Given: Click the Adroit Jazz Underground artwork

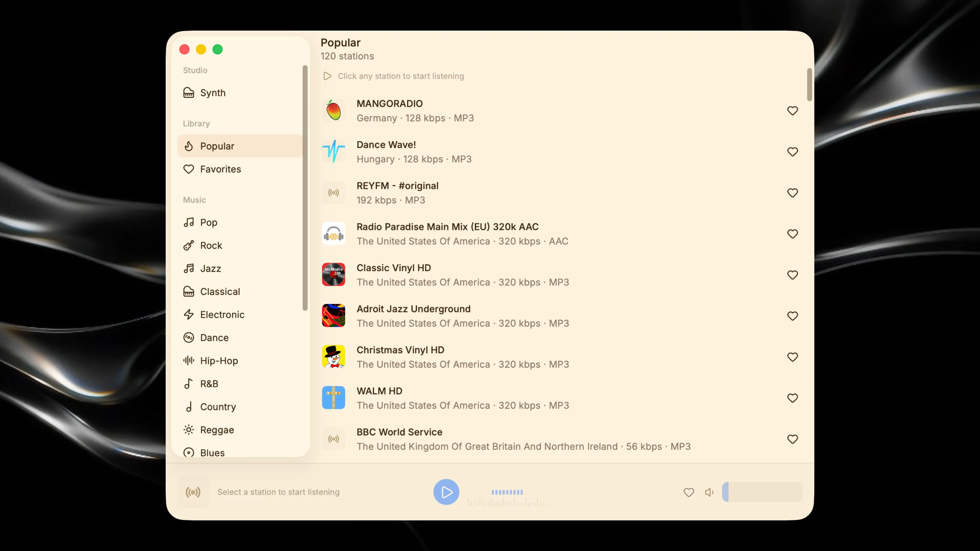Looking at the screenshot, I should click(x=334, y=316).
